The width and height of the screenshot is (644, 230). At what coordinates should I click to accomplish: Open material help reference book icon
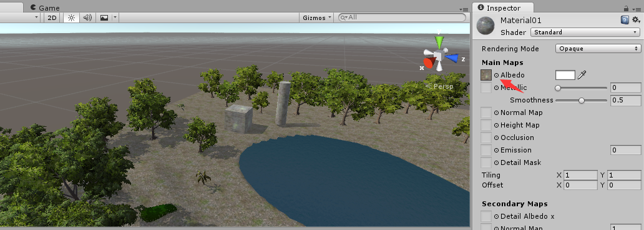pos(624,20)
